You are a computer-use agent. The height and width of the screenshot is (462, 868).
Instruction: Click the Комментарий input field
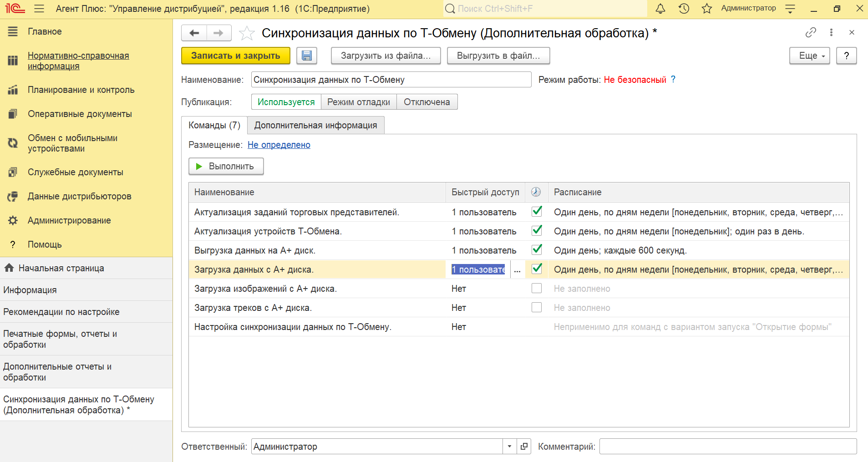coord(728,447)
